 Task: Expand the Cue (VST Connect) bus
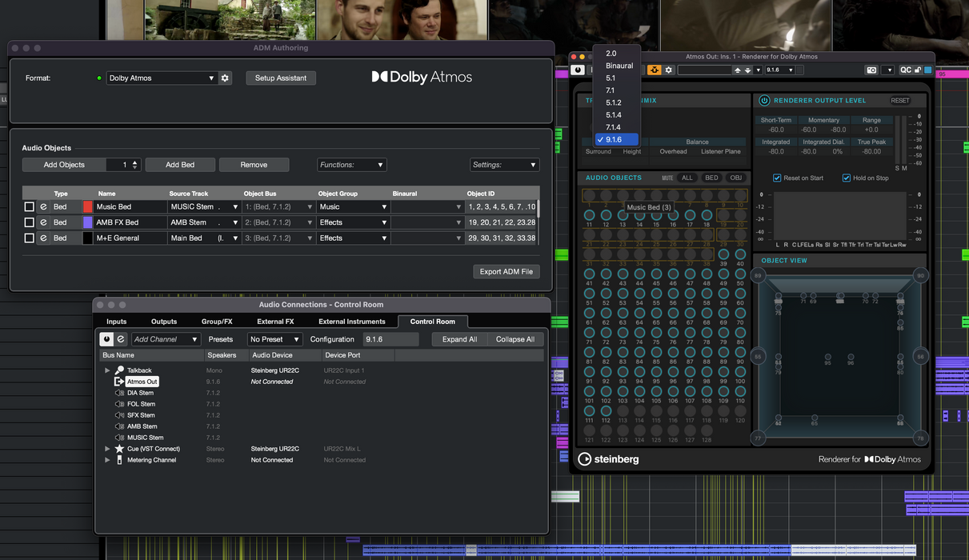coord(107,449)
